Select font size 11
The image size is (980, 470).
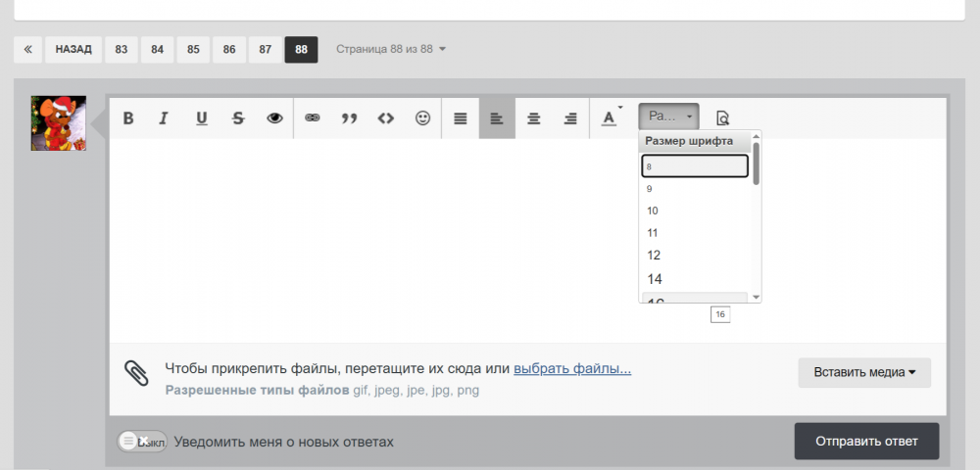pos(695,233)
